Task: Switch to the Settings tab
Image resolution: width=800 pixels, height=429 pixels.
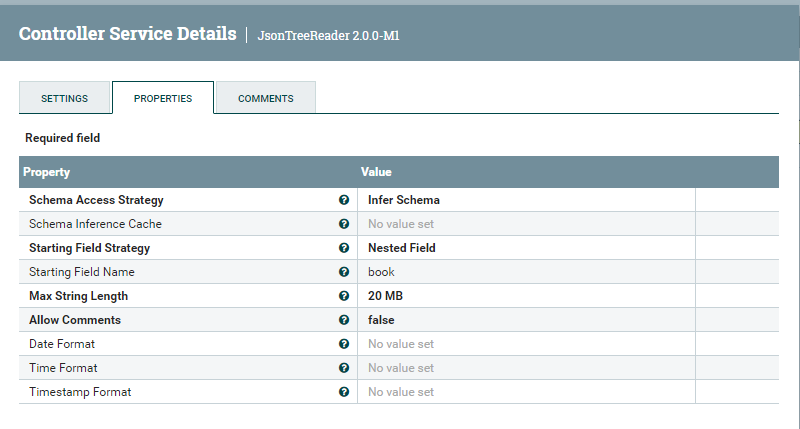Action: [x=64, y=98]
